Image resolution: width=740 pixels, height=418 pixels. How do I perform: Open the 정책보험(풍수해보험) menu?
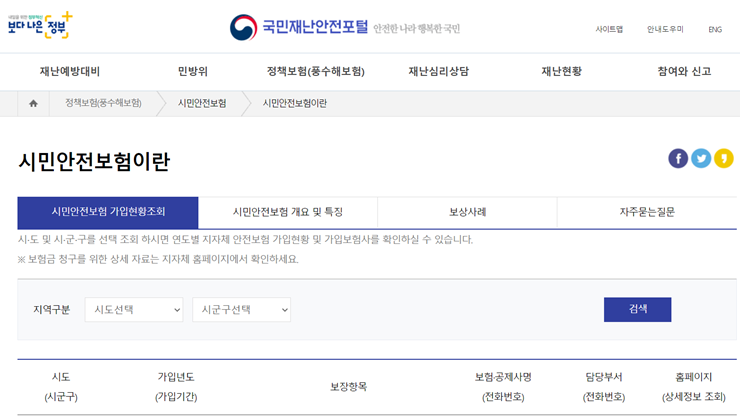(x=316, y=72)
